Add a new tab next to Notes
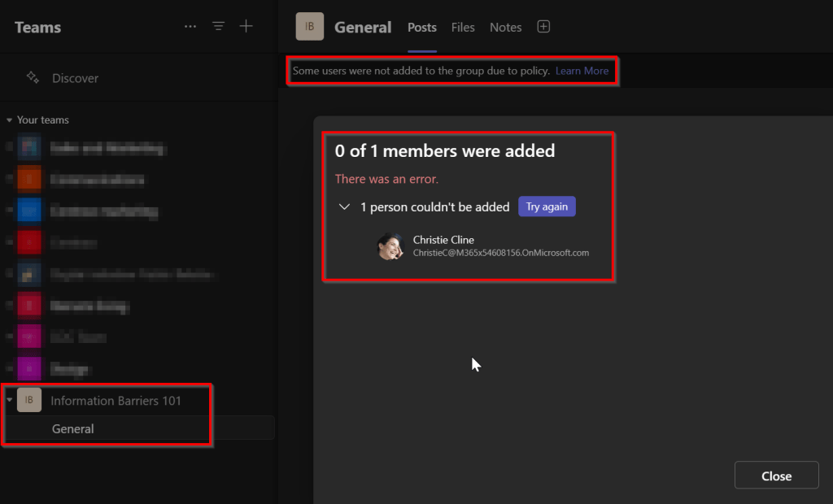The height and width of the screenshot is (504, 833). [x=543, y=27]
